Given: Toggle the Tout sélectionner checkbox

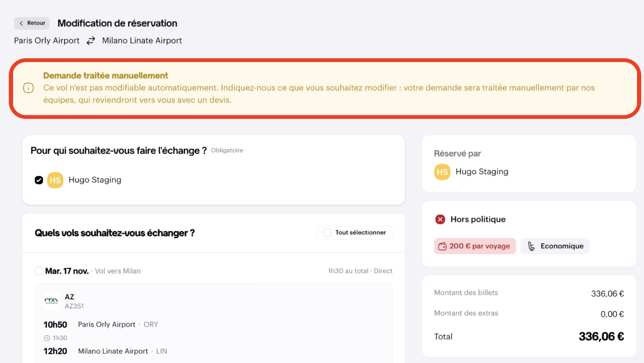Looking at the screenshot, I should (x=327, y=233).
